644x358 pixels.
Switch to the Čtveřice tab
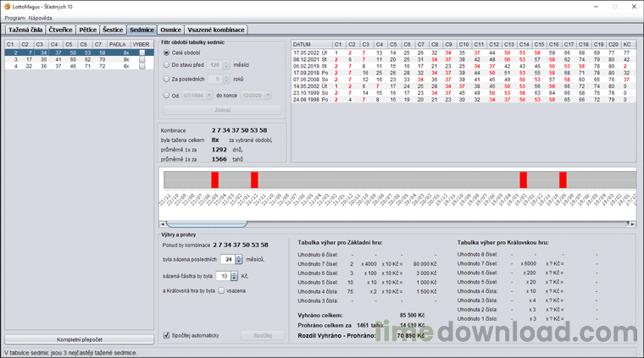pyautogui.click(x=60, y=30)
